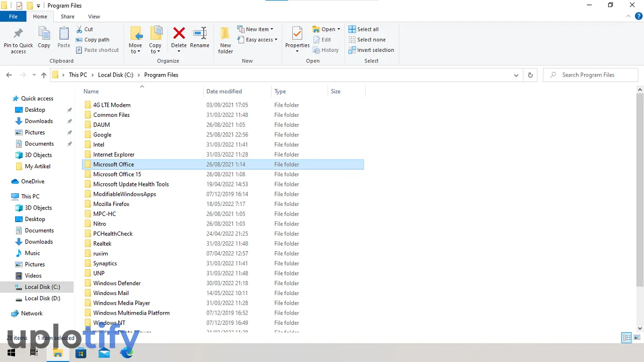
Task: Switch to the View tab
Action: pyautogui.click(x=94, y=17)
